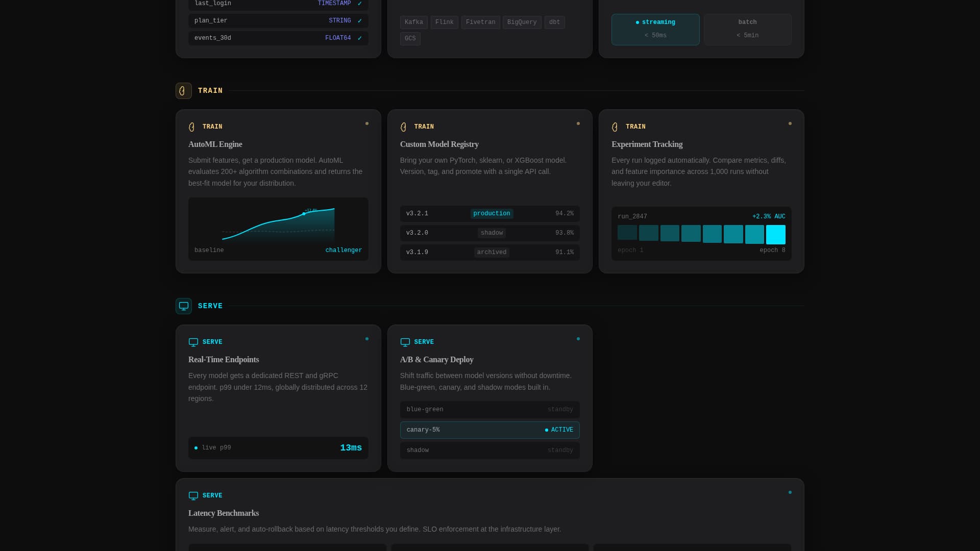Click the run_2847 label
This screenshot has height=551, width=980.
tap(632, 217)
